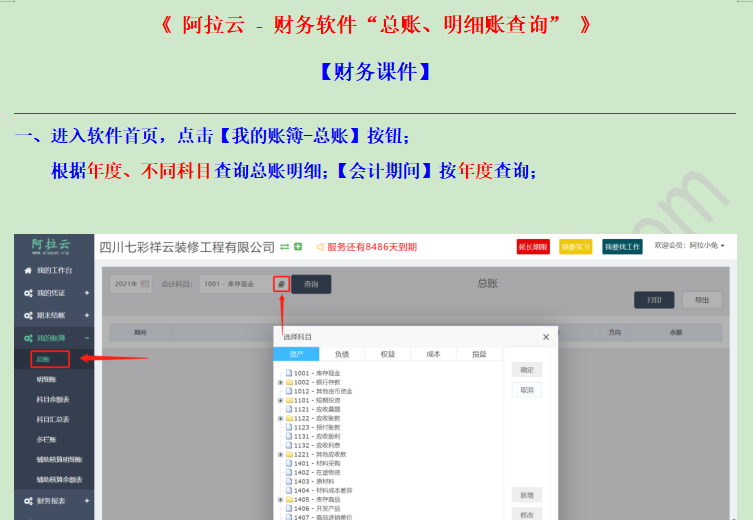
Task: Click the 我要找工作 button
Action: (622, 247)
